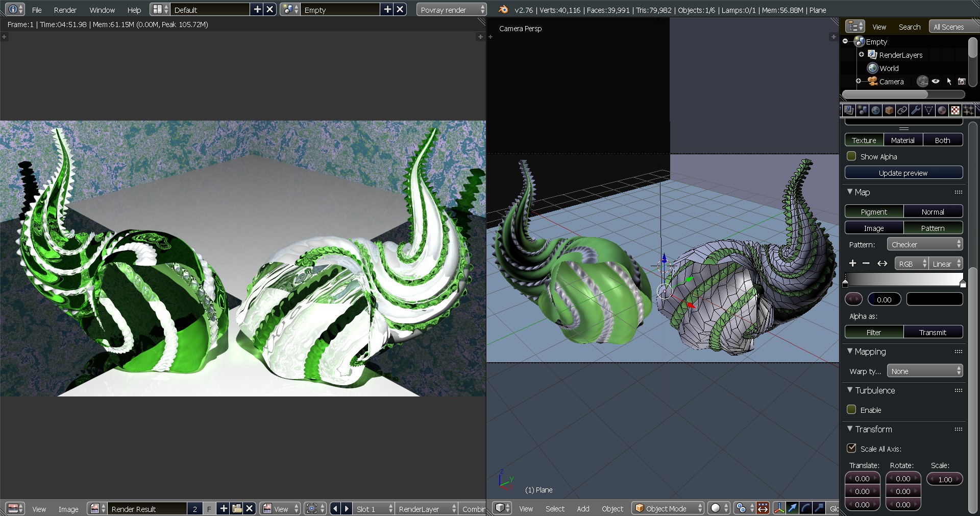Open the Pattern type Checker dropdown
This screenshot has width=980, height=516.
(x=925, y=244)
